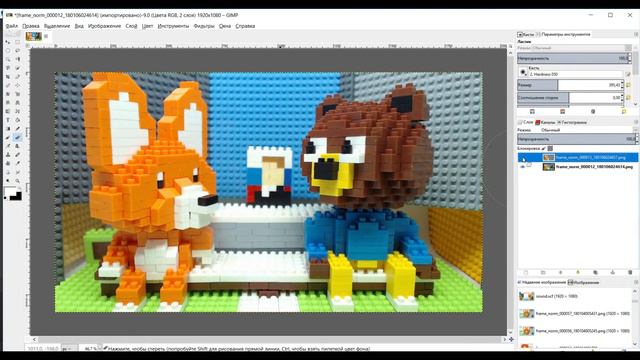This screenshot has width=640, height=360.
Task: Save tool preset in tool options
Action: tap(532, 111)
